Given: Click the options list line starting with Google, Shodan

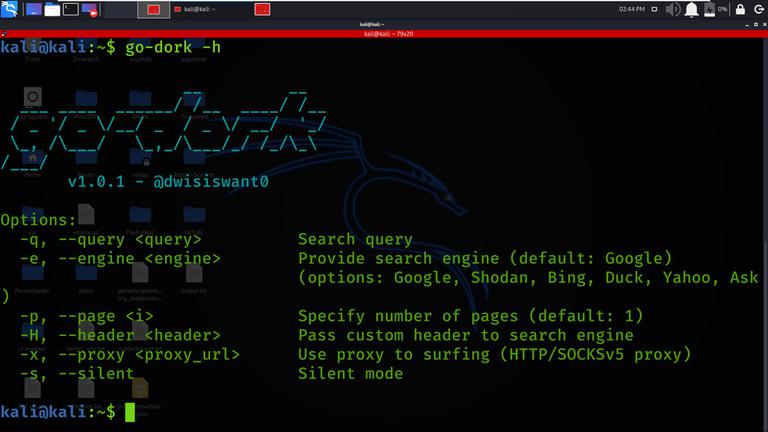Looking at the screenshot, I should click(528, 278).
